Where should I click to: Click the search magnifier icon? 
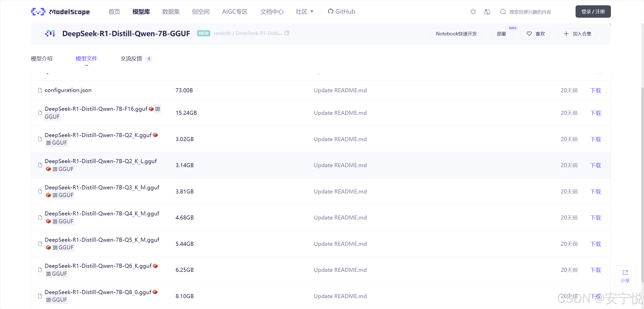click(x=503, y=12)
